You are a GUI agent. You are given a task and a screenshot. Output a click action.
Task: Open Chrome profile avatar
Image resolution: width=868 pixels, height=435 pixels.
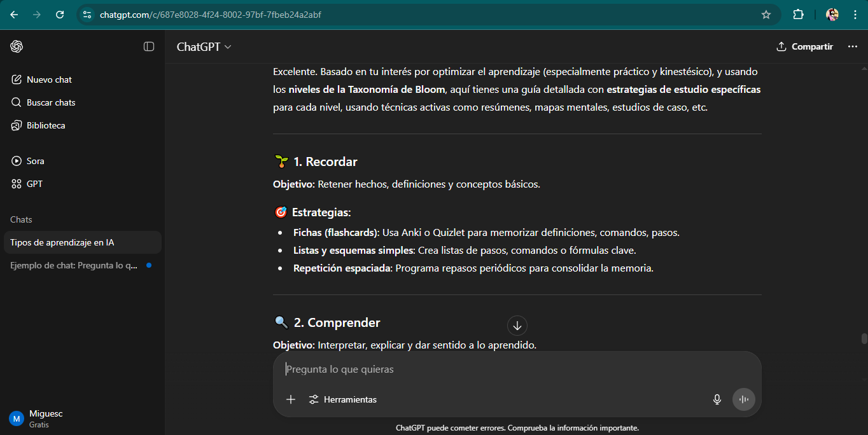pos(832,15)
